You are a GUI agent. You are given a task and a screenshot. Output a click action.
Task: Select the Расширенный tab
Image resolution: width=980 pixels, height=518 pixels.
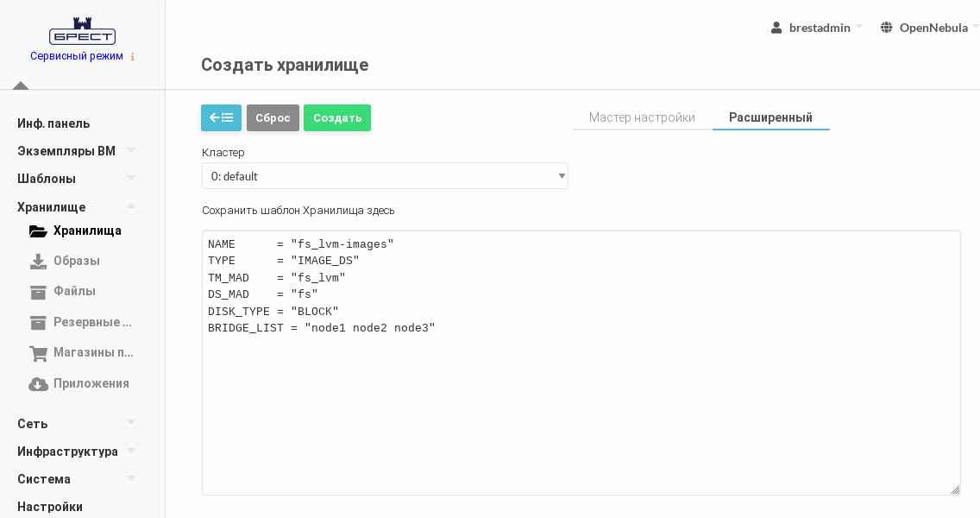point(770,117)
